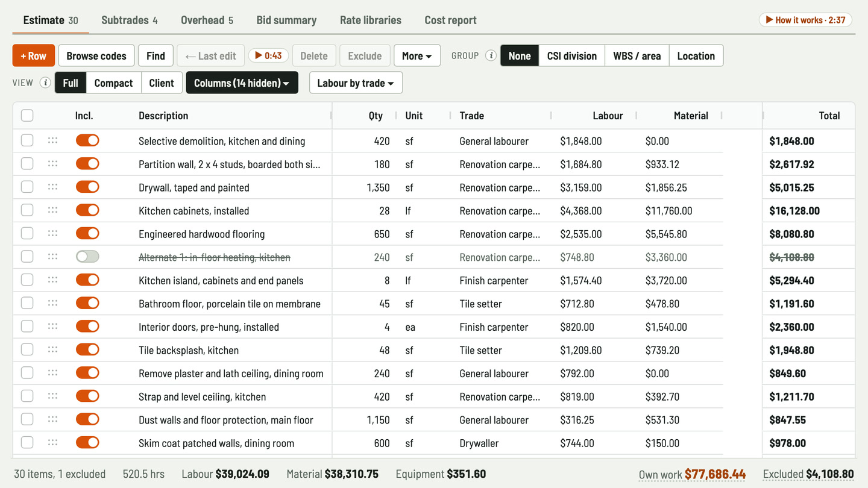The image size is (868, 488).
Task: Click the VIEW info icon
Action: (x=45, y=83)
